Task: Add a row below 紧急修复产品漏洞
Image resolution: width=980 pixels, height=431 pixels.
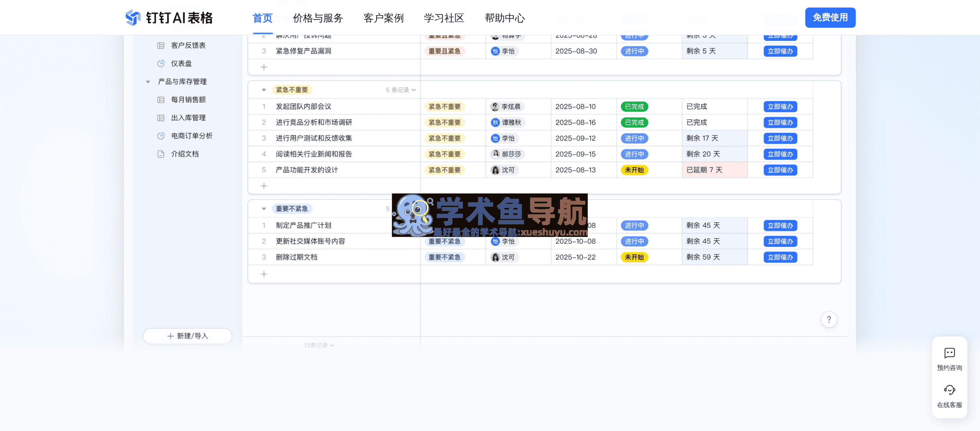Action: coord(264,67)
